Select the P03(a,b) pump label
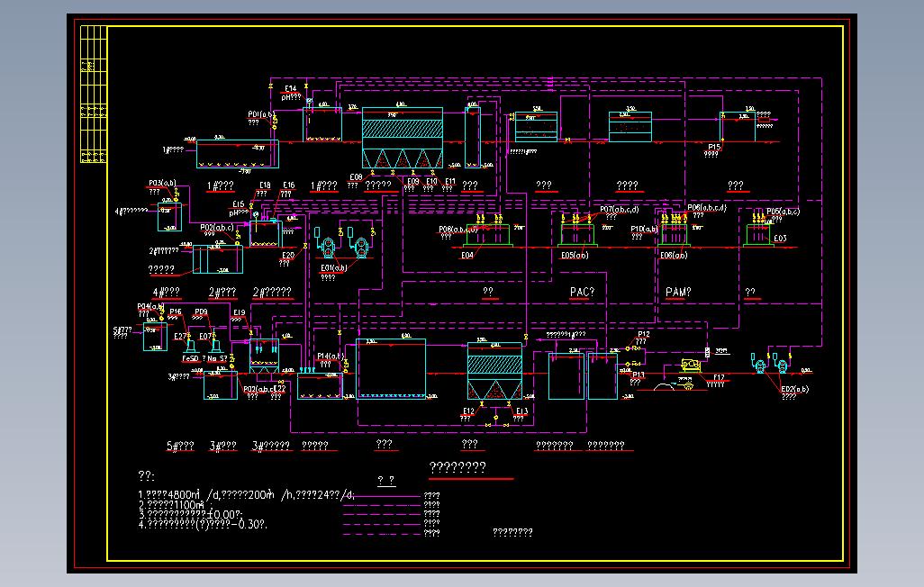Screen dimensions: 924x587 click(162, 184)
